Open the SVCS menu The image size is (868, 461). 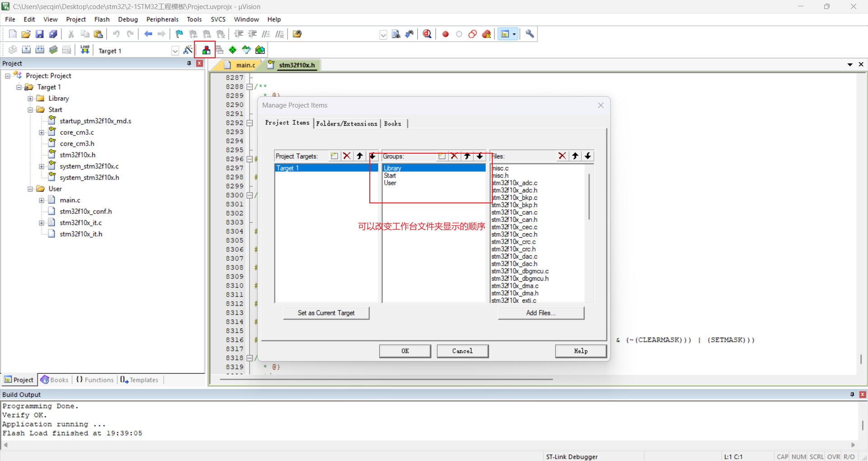point(218,19)
